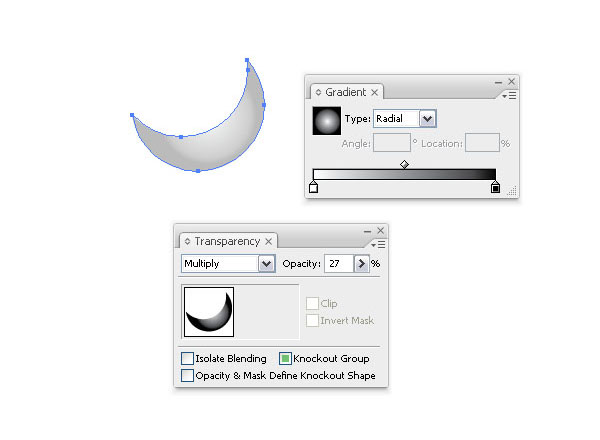Click the Angle input field
Viewport: 600px width, 440px height.
(392, 143)
